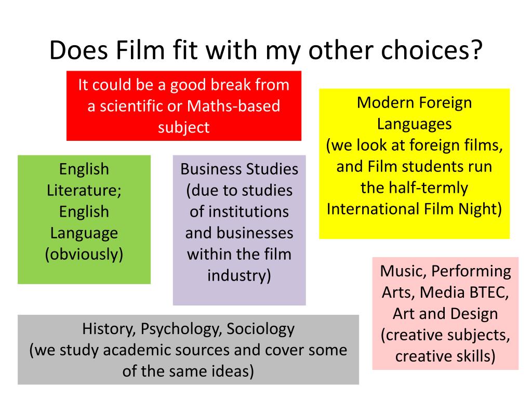Click "It could be a good break from" line
This screenshot has height=399, width=532.
pyautogui.click(x=183, y=85)
